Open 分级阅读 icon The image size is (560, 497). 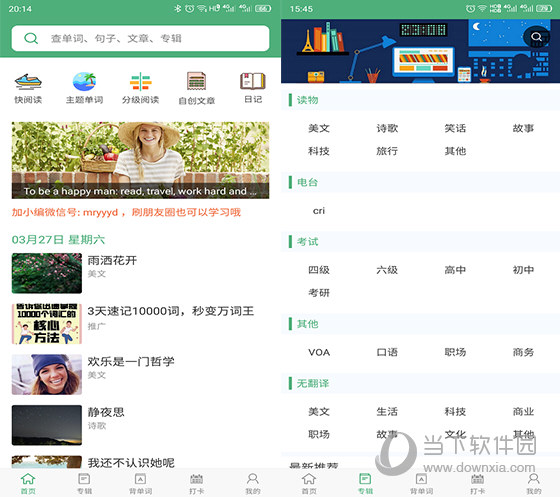tap(140, 81)
